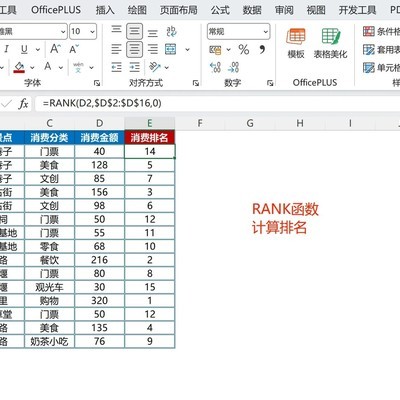Expand the orientation options arrow
The width and height of the screenshot is (400, 400).
tap(166, 68)
